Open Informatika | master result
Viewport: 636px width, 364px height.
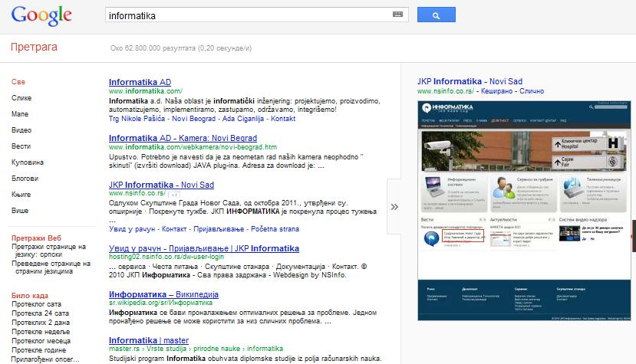[x=149, y=340]
